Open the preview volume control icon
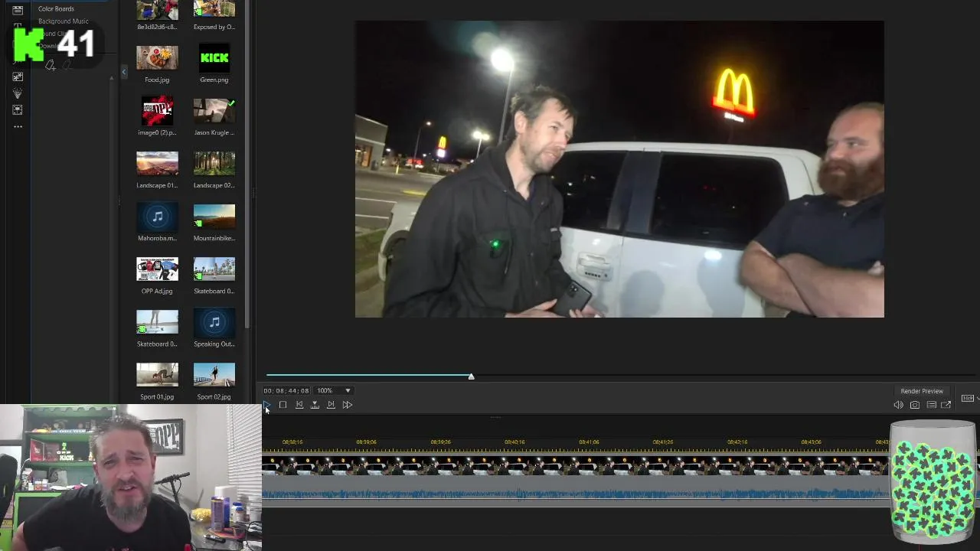The image size is (980, 551). pyautogui.click(x=898, y=405)
